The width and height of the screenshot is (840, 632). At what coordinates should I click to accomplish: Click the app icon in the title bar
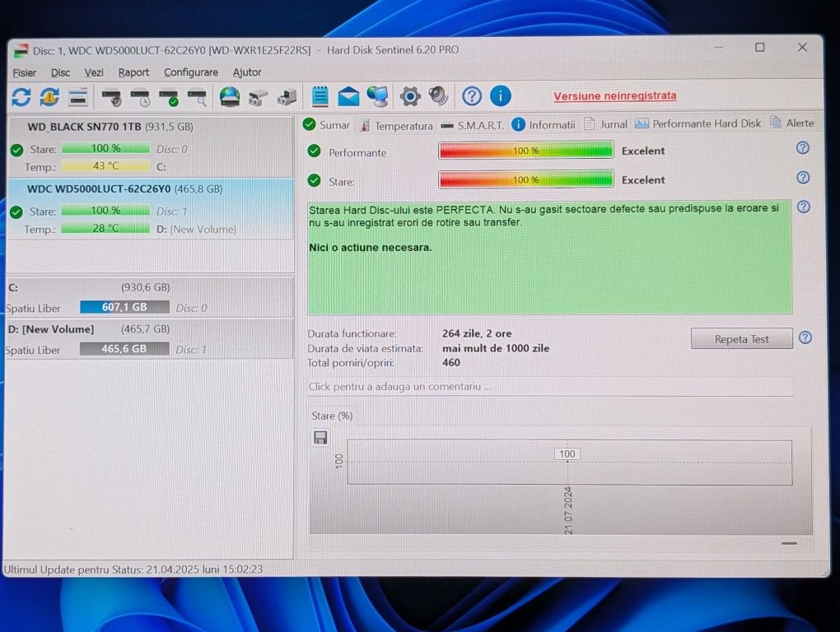[x=21, y=51]
